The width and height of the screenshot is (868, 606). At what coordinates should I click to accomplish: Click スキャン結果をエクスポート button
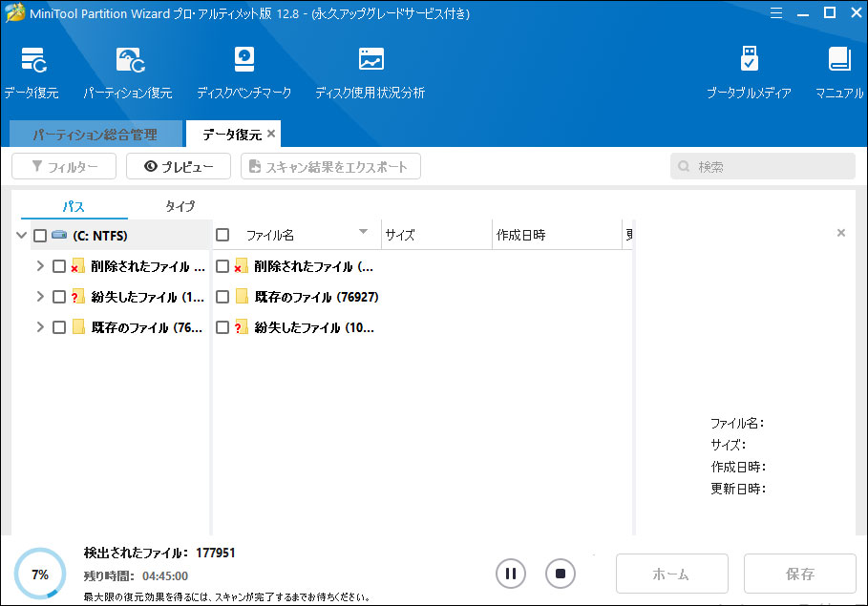(x=330, y=166)
